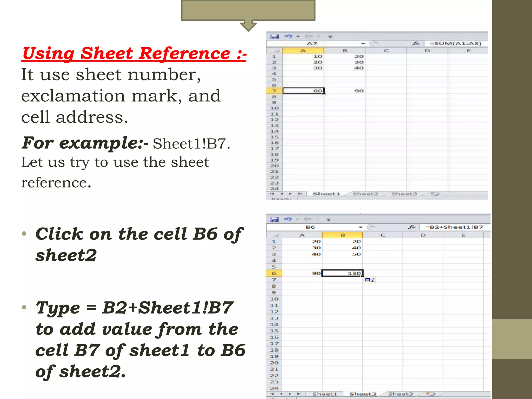Switch to Sheet3 tab in upper window
Screen dimensions: 532x399
(x=404, y=194)
